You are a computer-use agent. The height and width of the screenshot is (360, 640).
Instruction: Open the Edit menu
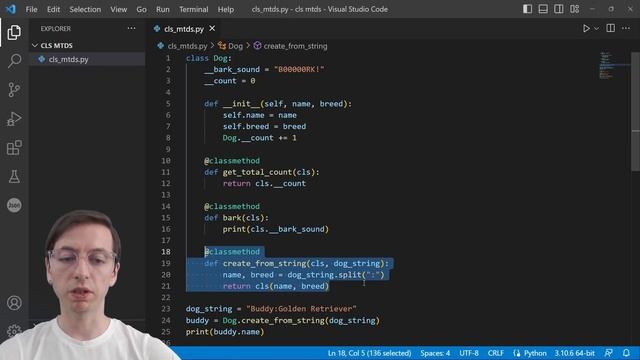pos(53,9)
